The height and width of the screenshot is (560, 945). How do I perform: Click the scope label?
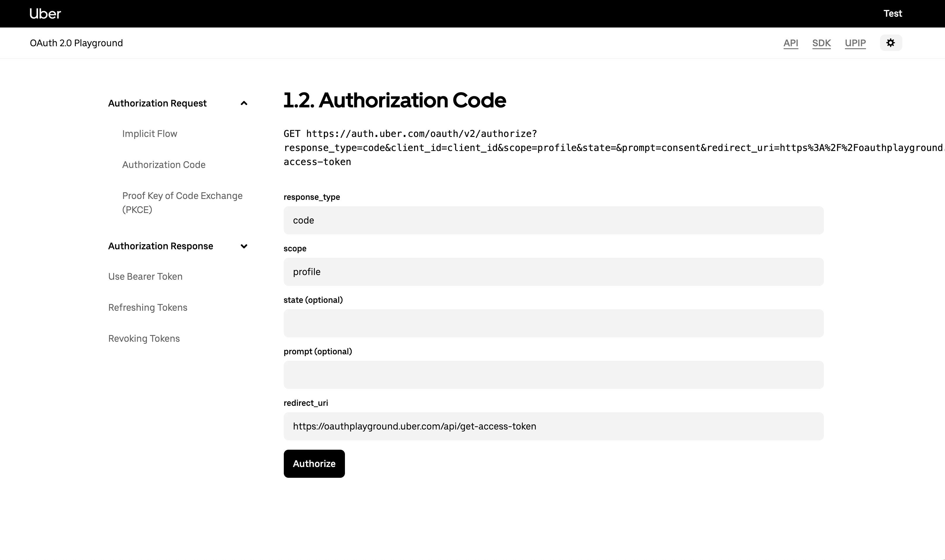click(x=295, y=248)
